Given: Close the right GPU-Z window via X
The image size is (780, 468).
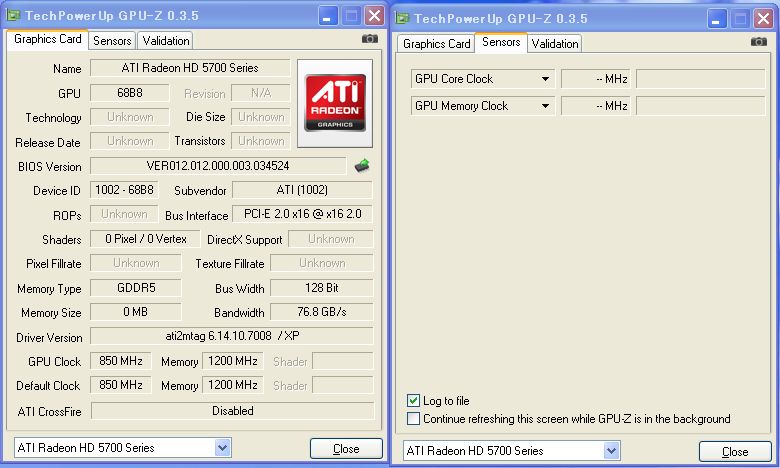Looking at the screenshot, I should (763, 19).
